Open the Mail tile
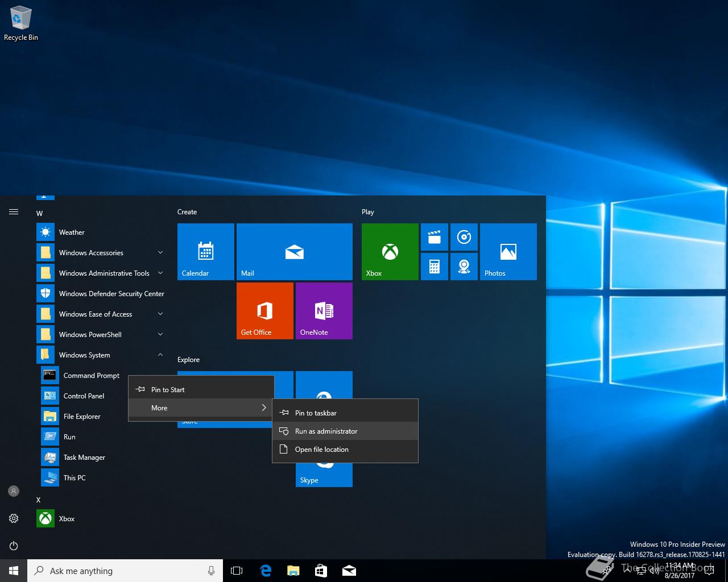This screenshot has height=582, width=728. coord(295,252)
